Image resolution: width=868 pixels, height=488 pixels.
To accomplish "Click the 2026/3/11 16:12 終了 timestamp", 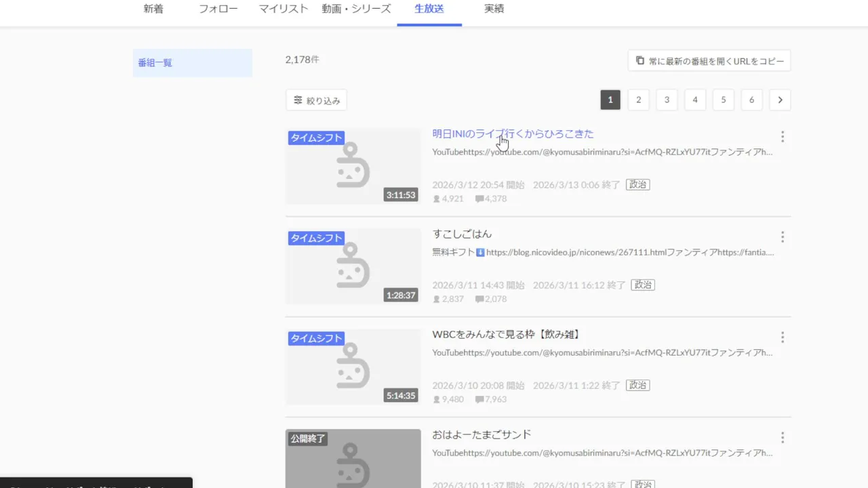I will 580,285.
